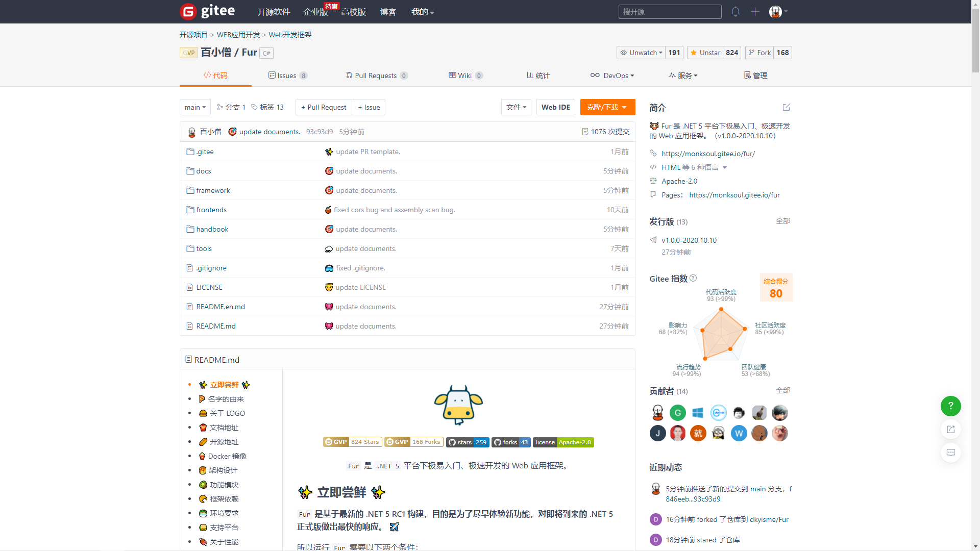Unstar the Fur repository
Viewport: 980px width, 551px height.
[705, 53]
